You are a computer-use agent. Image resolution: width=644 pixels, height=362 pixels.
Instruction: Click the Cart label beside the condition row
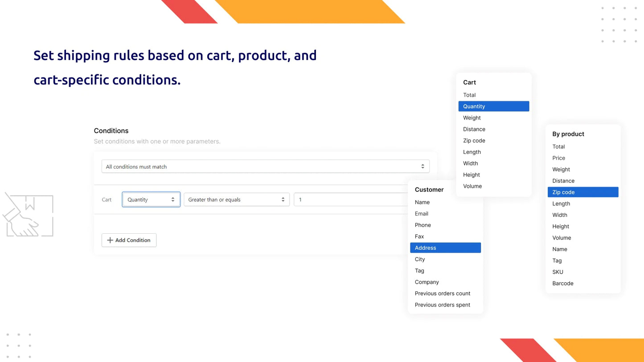[x=107, y=199]
